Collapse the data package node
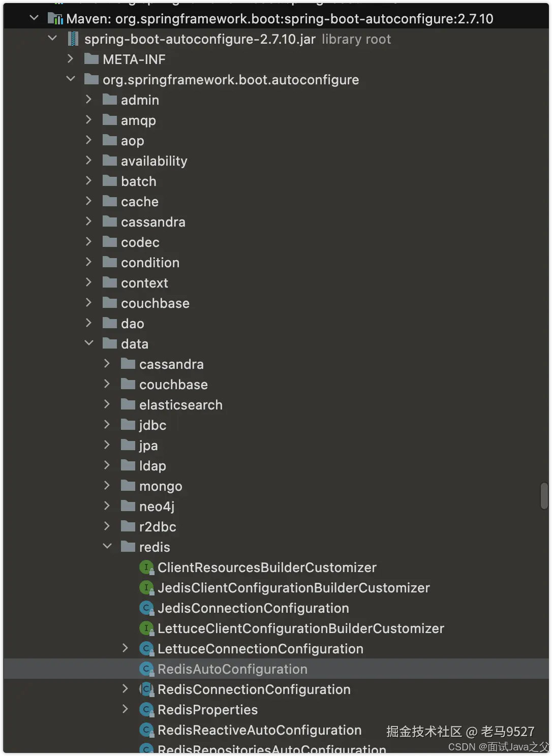The image size is (552, 756). tap(89, 343)
